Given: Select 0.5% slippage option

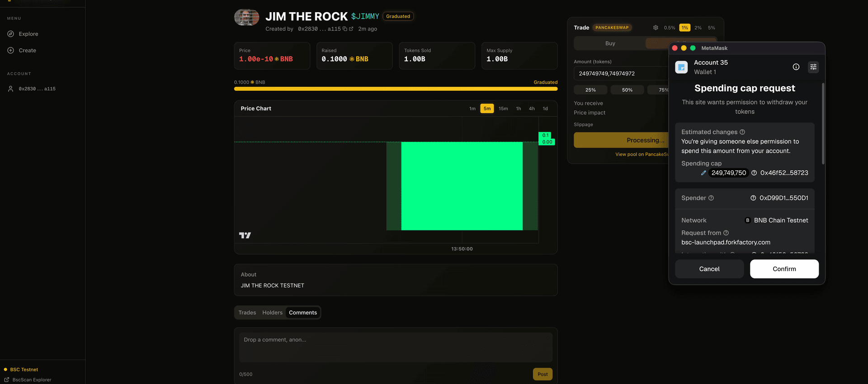Looking at the screenshot, I should pyautogui.click(x=670, y=28).
